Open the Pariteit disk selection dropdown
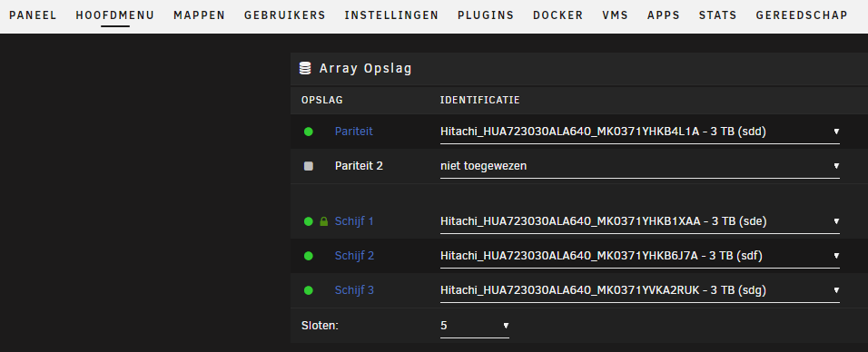 pos(640,132)
